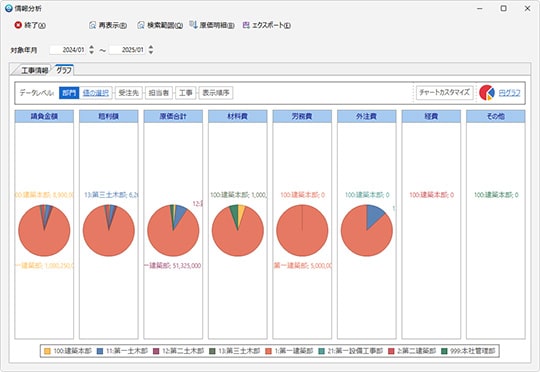
Task: Click the 100:建築本部: 1,000 label in 材料費 chart
Action: pyautogui.click(x=238, y=195)
